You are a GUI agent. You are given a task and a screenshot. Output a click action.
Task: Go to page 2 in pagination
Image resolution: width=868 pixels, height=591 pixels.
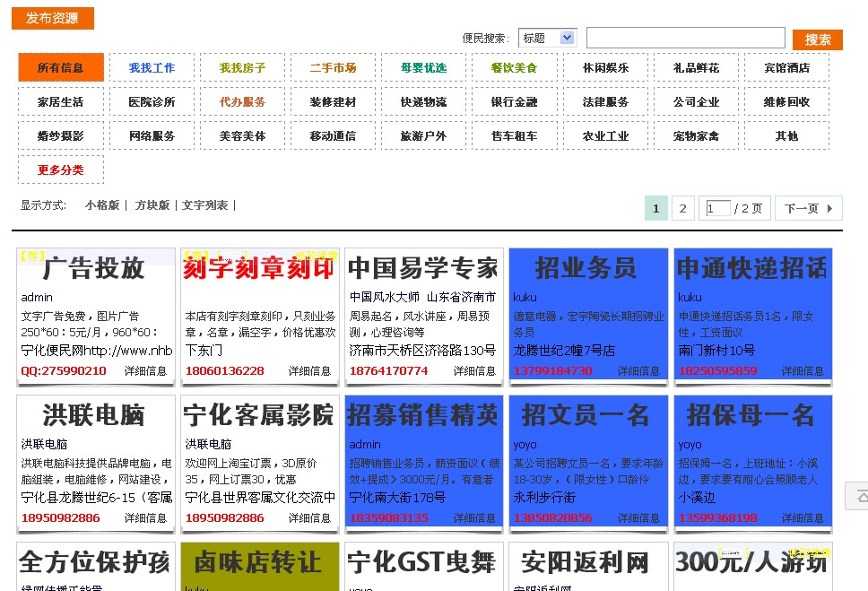[682, 209]
